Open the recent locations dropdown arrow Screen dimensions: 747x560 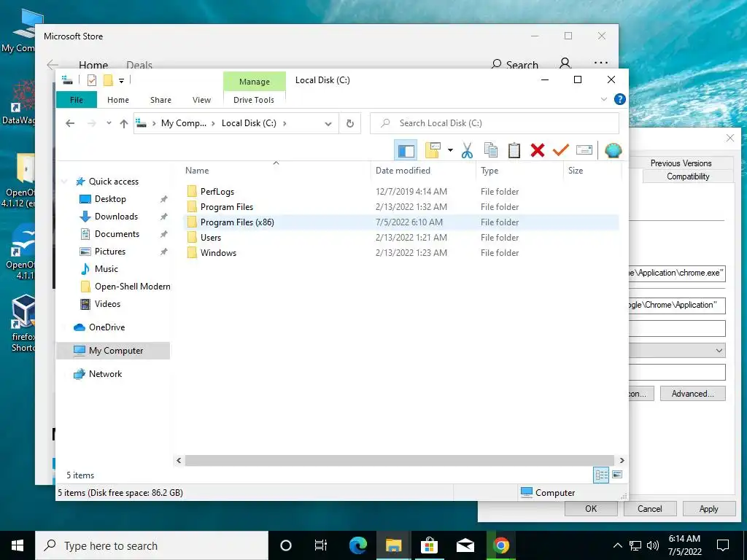click(109, 123)
